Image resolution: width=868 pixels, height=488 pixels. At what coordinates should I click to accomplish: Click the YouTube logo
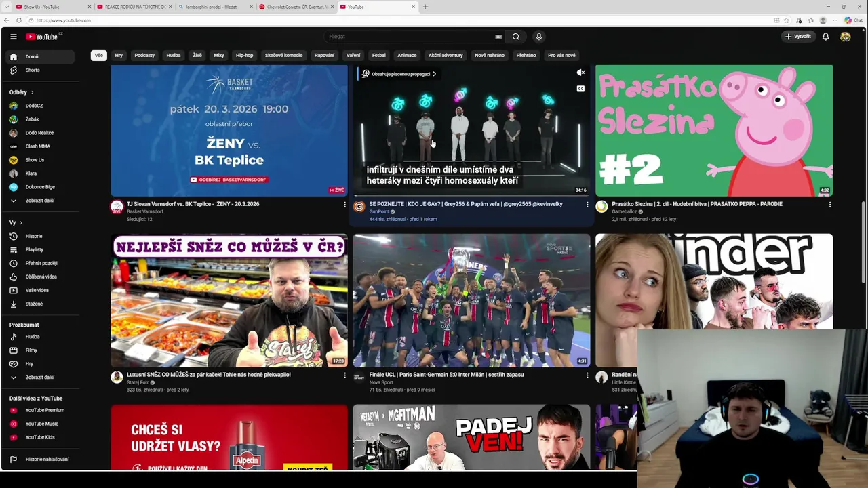pyautogui.click(x=42, y=37)
